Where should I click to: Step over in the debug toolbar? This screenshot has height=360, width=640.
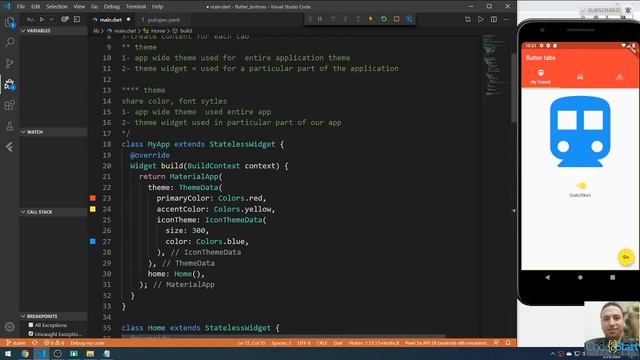click(333, 19)
